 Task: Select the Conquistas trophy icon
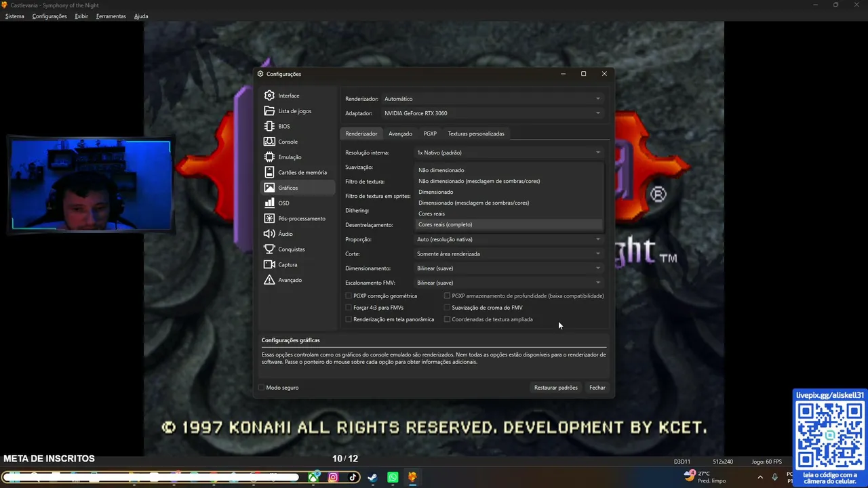click(269, 249)
